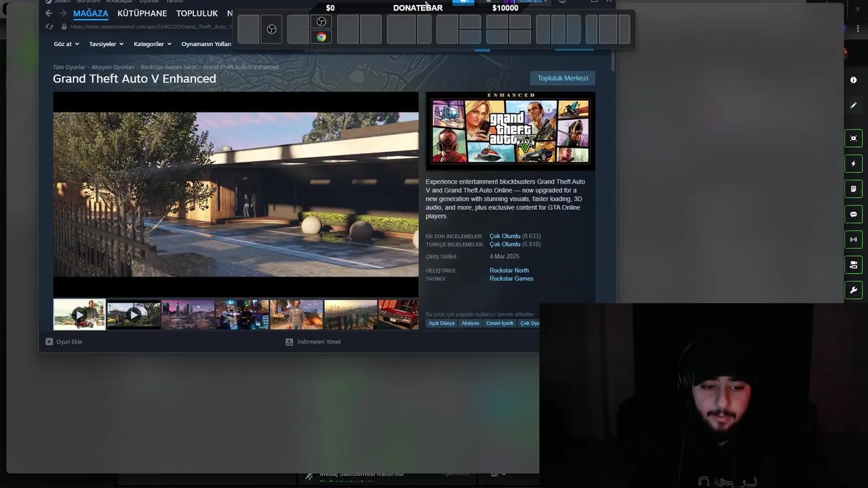Click the notes document icon in the sidebar
This screenshot has width=868, height=488.
(853, 188)
